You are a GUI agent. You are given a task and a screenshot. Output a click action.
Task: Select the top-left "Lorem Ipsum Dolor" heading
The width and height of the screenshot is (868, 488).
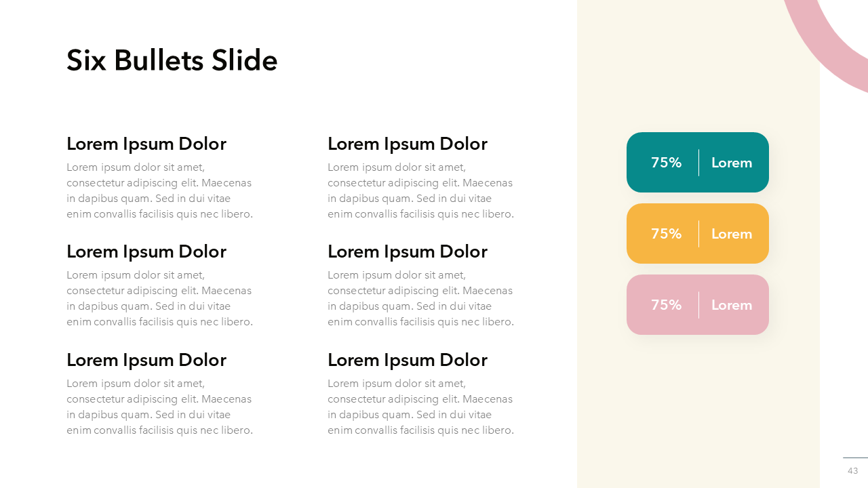pyautogui.click(x=146, y=144)
